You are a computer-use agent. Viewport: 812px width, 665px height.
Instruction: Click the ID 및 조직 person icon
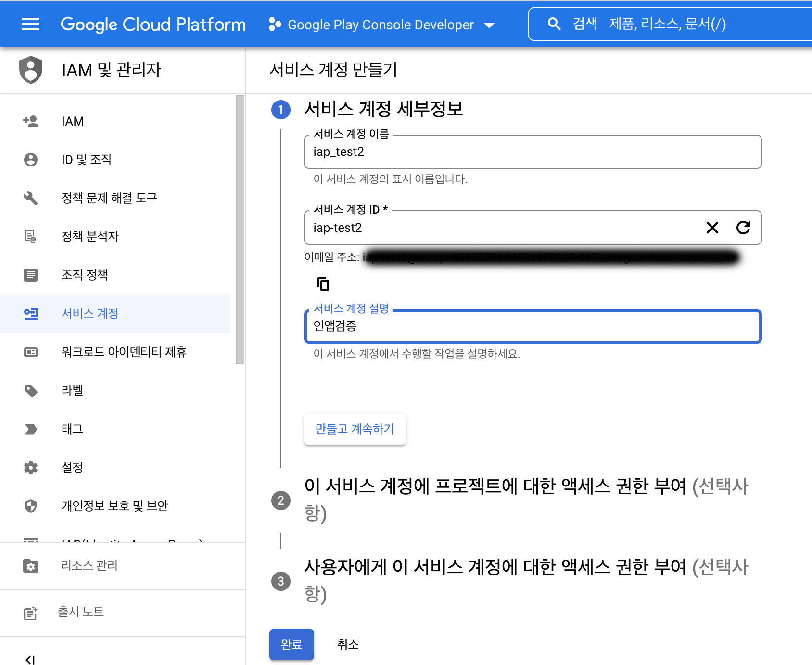point(31,159)
